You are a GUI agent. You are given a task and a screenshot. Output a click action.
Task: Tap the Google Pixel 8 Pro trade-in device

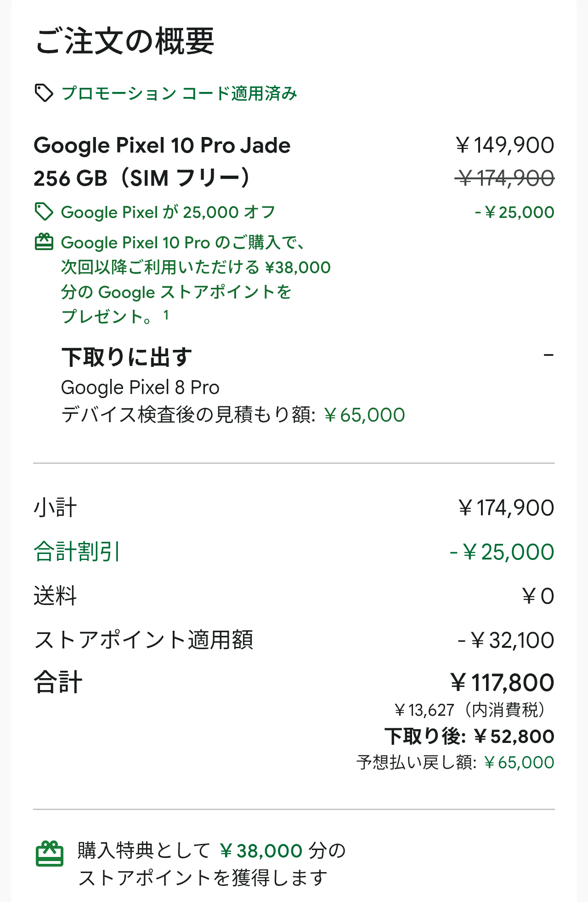[140, 388]
